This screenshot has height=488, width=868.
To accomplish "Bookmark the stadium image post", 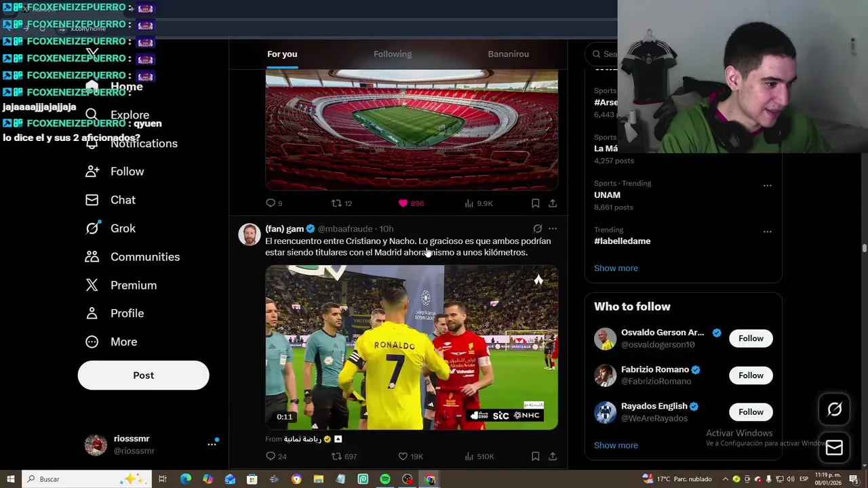I will pos(535,203).
